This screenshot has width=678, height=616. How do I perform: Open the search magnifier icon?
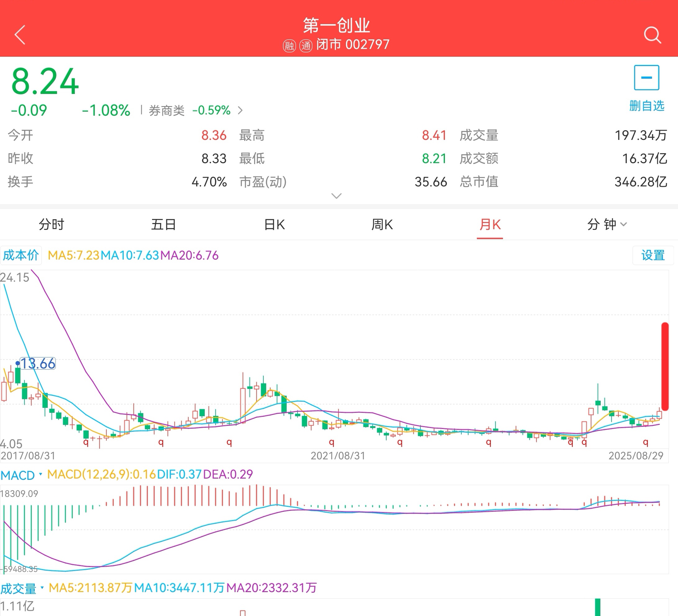pos(652,35)
